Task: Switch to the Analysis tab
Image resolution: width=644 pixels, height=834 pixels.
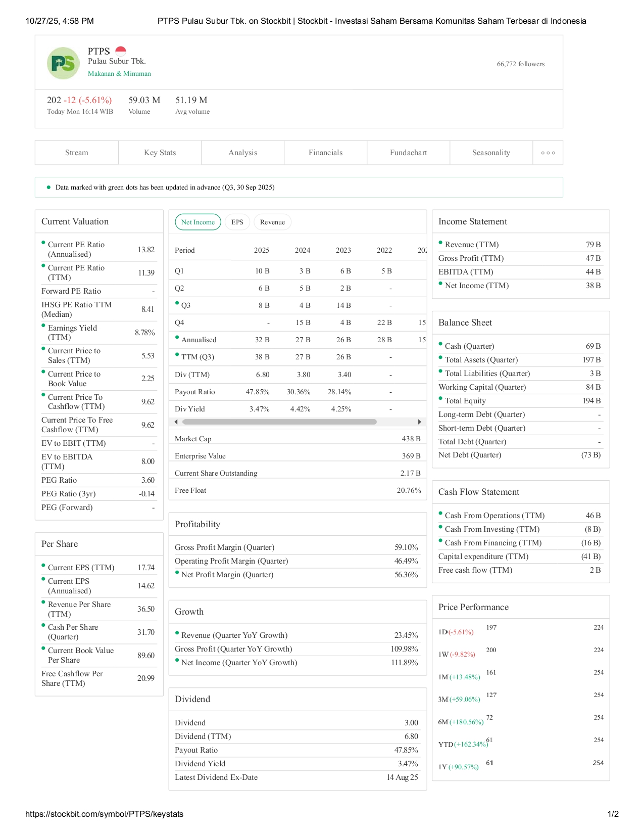Action: 243,153
